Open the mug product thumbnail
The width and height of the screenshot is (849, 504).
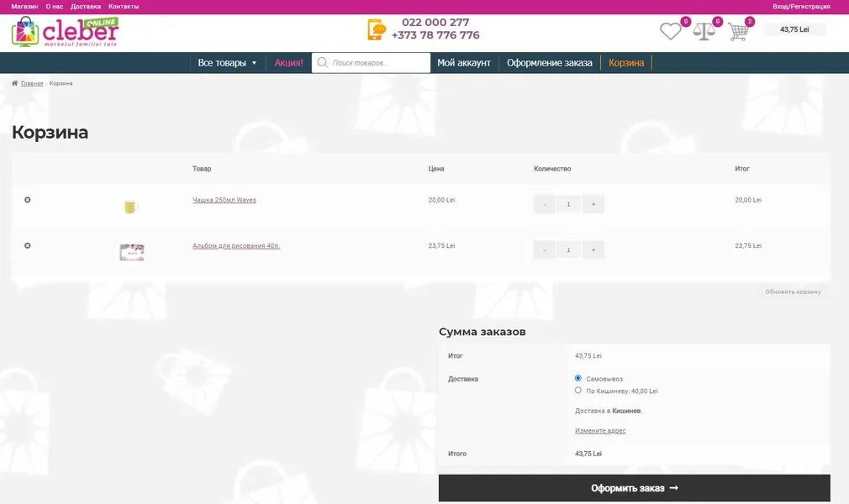point(130,207)
